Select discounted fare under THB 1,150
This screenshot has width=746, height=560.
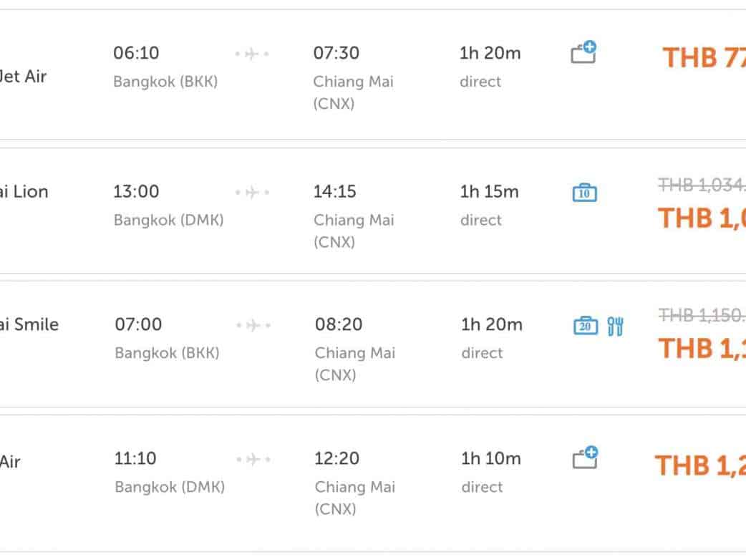702,348
